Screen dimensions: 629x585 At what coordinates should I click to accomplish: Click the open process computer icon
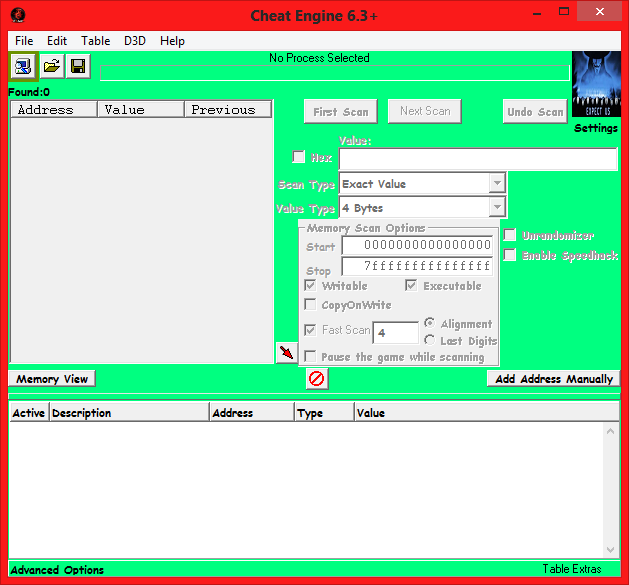(23, 67)
